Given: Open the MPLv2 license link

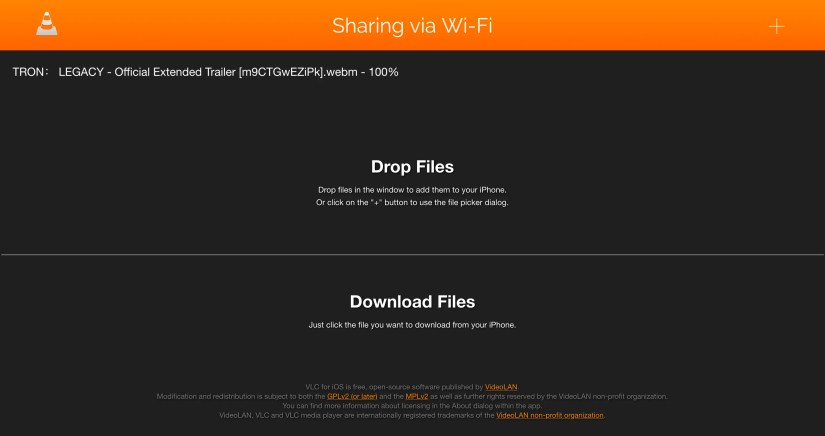Looking at the screenshot, I should coord(417,396).
